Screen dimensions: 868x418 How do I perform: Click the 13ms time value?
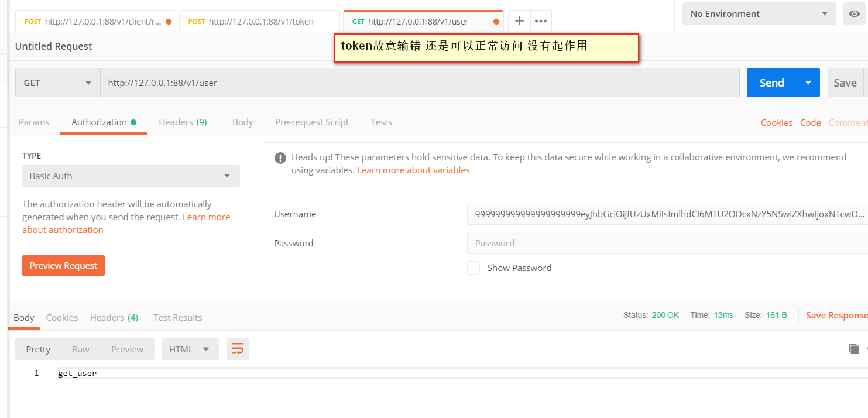coord(723,315)
